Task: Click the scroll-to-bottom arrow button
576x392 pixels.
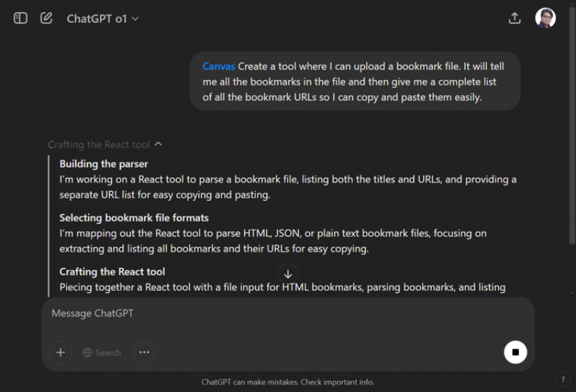Action: point(287,274)
